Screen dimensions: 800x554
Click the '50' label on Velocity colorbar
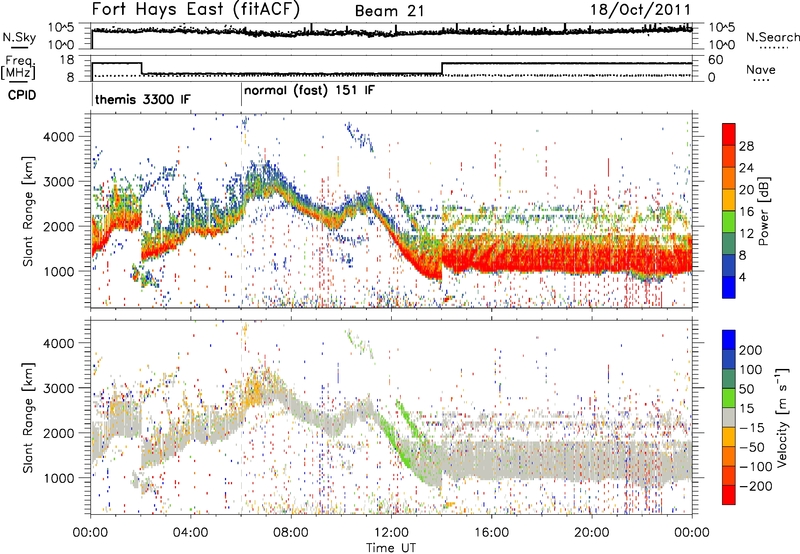tap(746, 389)
